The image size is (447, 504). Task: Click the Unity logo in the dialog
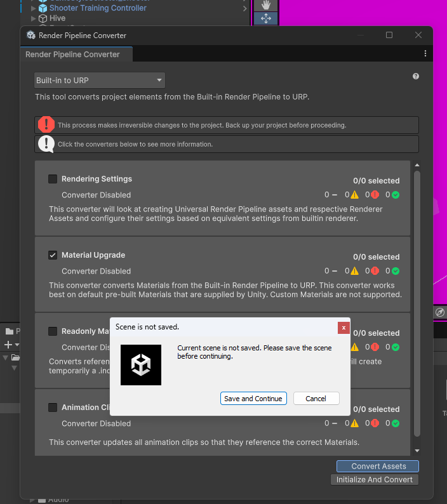[x=141, y=365]
